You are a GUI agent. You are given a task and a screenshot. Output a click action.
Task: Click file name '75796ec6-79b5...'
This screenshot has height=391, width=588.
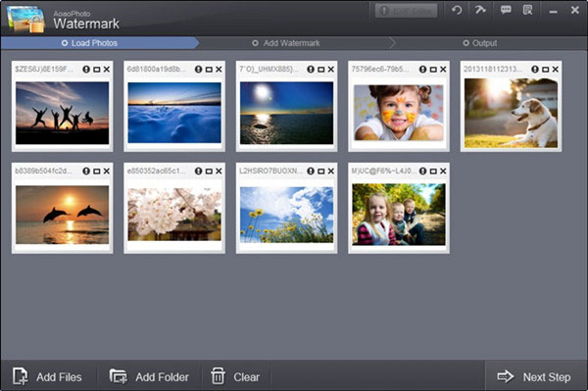[380, 70]
